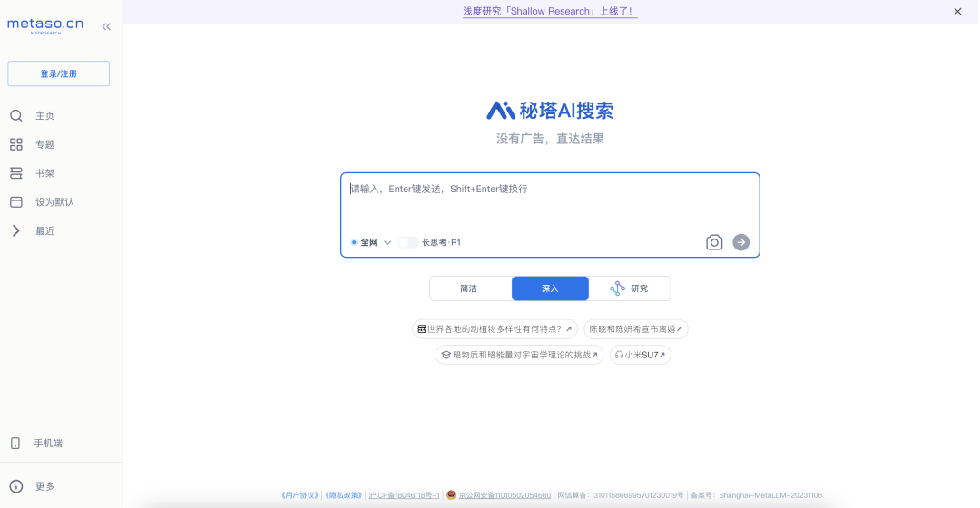Switch to 研究 mode tab

click(630, 288)
